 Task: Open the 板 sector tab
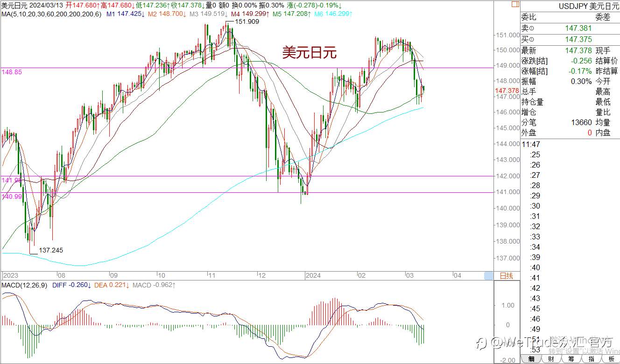pyautogui.click(x=611, y=359)
